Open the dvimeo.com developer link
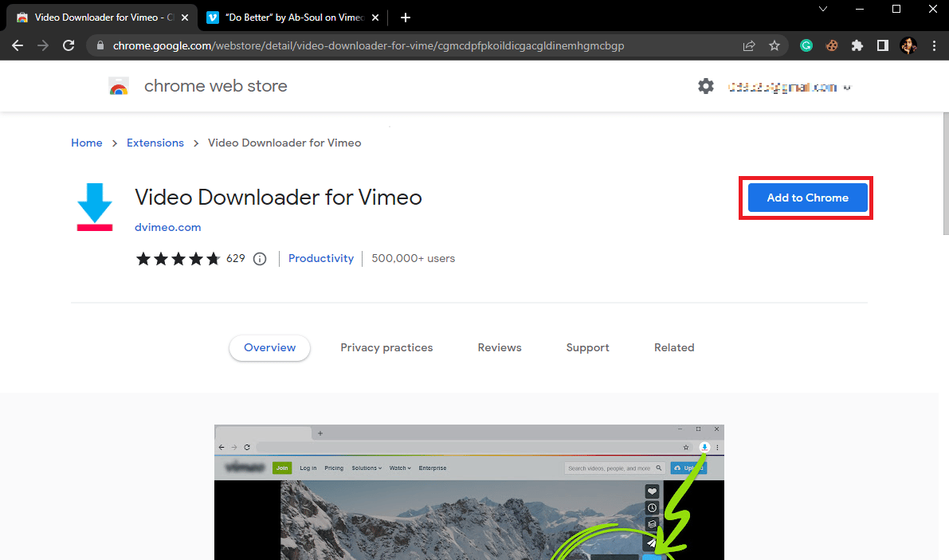The image size is (949, 560). coord(167,227)
